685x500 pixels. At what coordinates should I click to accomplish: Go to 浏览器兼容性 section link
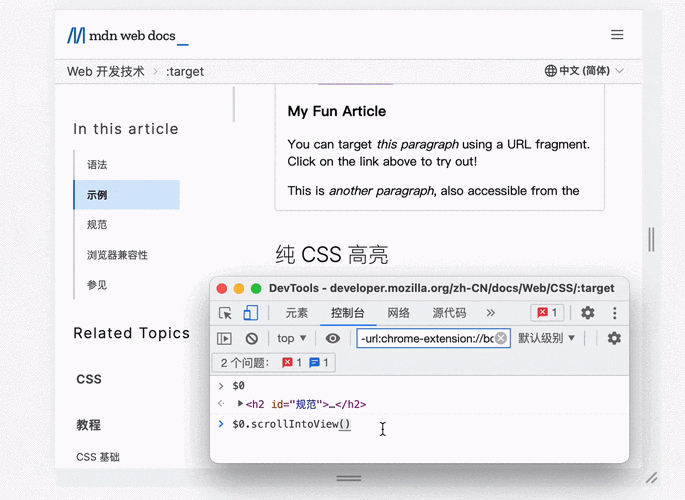tap(117, 255)
